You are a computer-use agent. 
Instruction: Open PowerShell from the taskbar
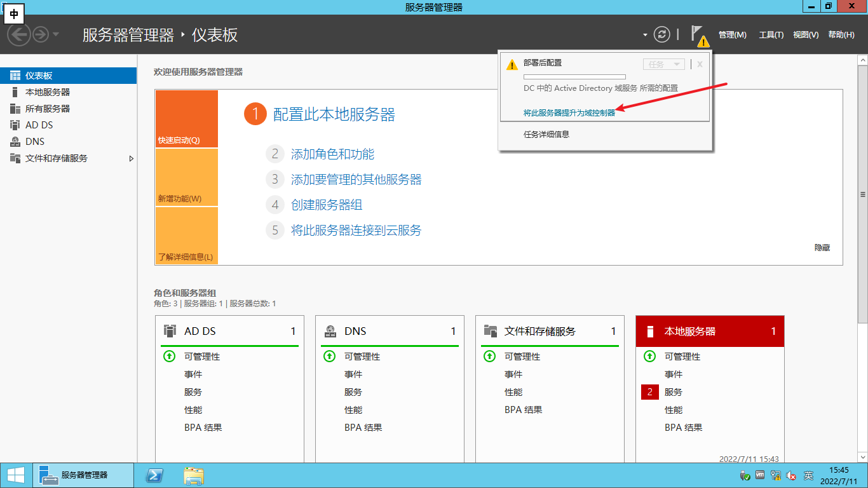[154, 475]
